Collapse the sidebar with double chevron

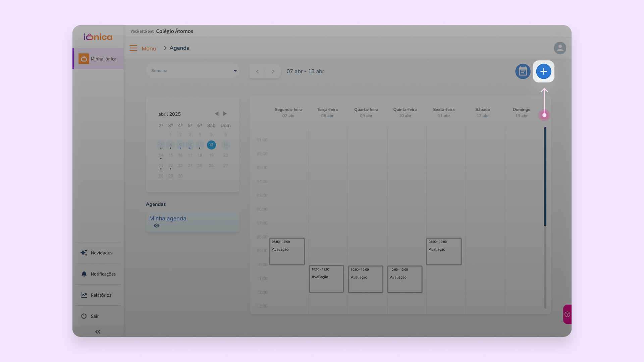[98, 331]
